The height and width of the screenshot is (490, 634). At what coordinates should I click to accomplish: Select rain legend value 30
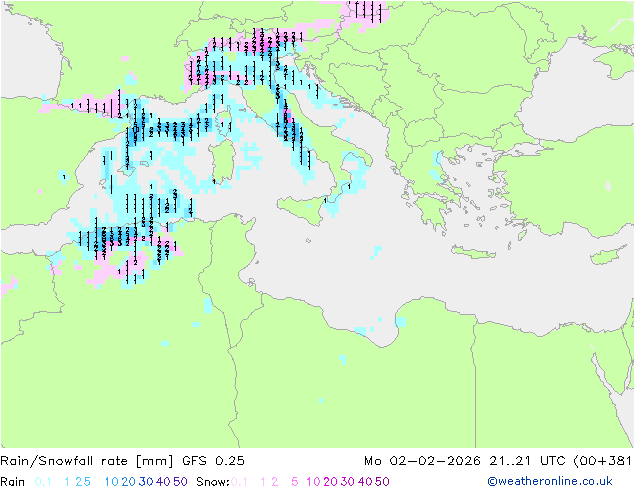tap(146, 482)
